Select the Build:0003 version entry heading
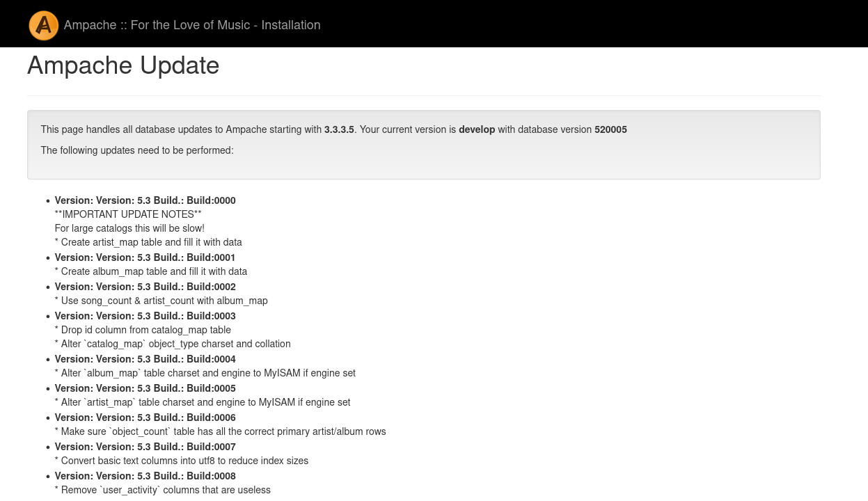Screen dimensions: 868x501 point(145,316)
